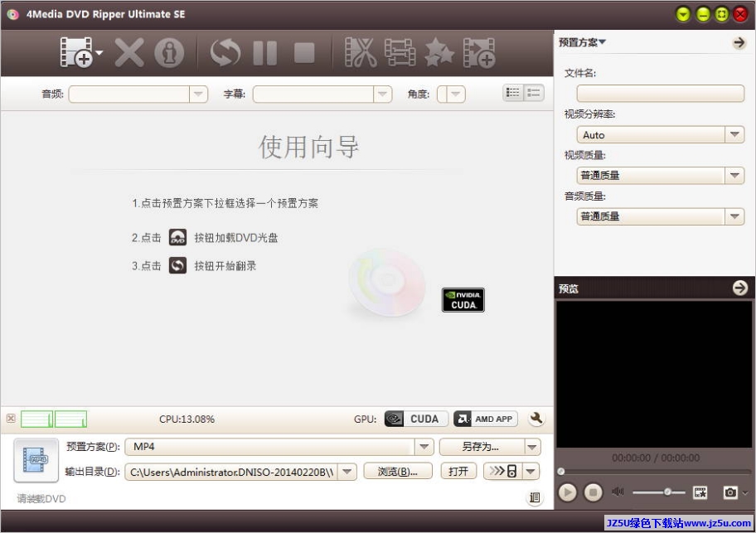Close the CPU usage graph bar
This screenshot has width=756, height=533.
[11, 419]
